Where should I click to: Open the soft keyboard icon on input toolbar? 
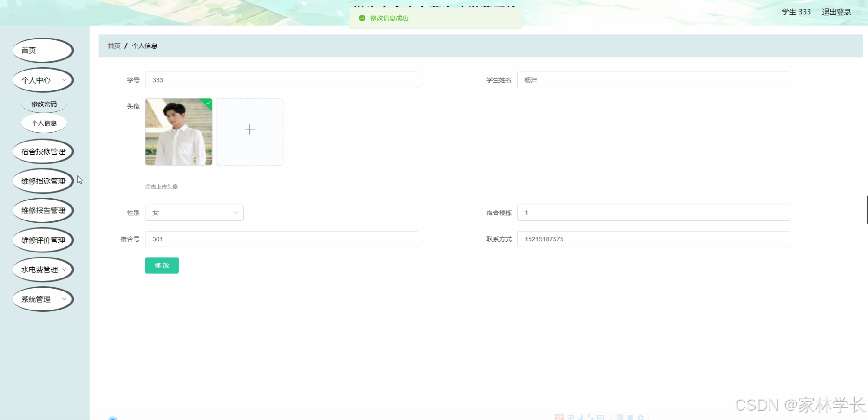click(600, 417)
